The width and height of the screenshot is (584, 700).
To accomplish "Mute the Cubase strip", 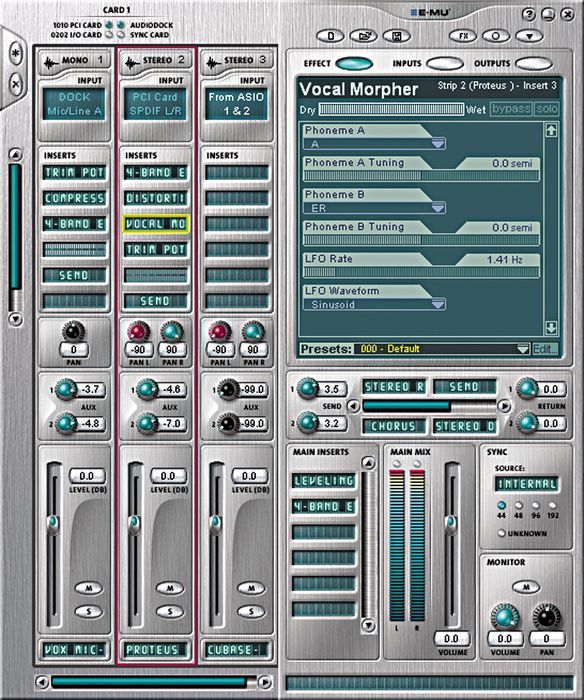I will tap(251, 588).
